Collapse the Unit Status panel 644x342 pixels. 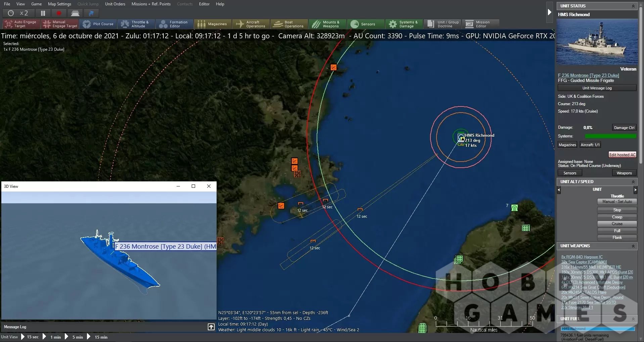[x=633, y=6]
